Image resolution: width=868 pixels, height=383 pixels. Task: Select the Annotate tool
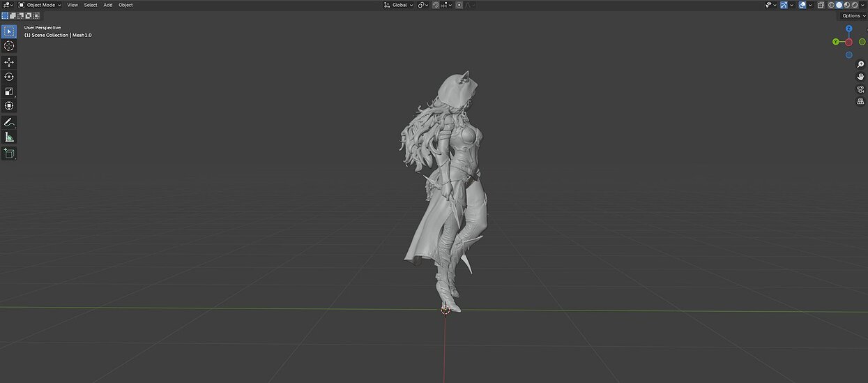8,122
